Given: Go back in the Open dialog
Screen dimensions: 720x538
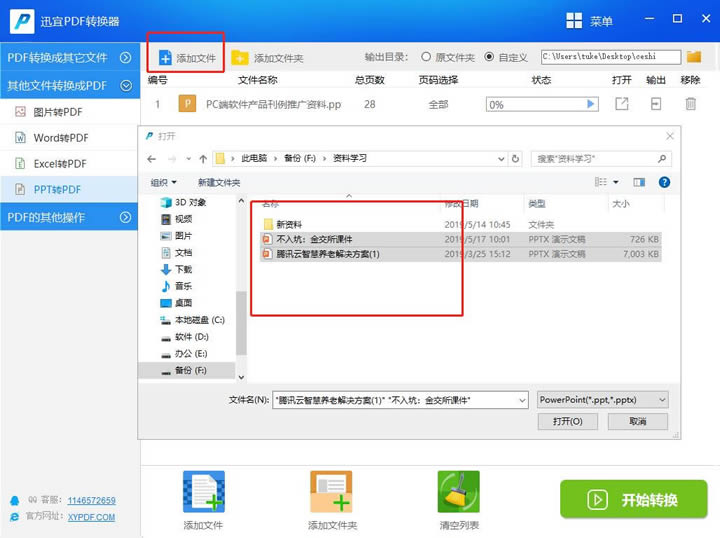Looking at the screenshot, I should [152, 159].
